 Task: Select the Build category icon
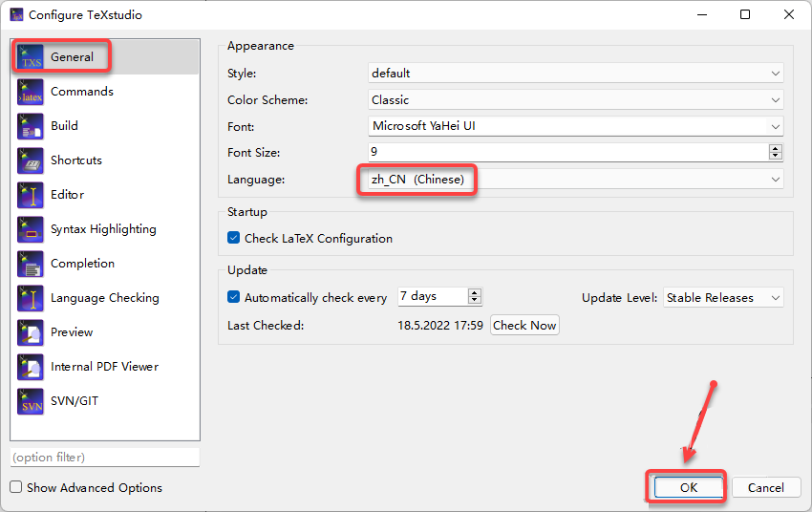click(x=31, y=126)
